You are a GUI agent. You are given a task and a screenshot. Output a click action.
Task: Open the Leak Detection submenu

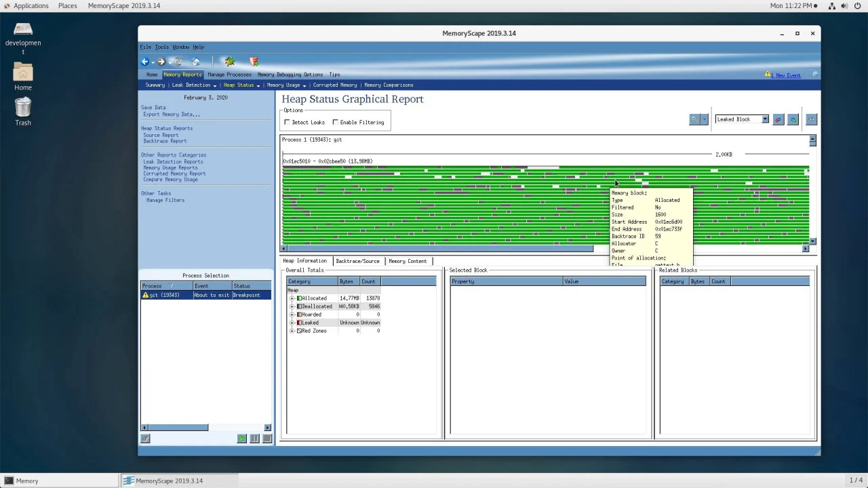194,85
